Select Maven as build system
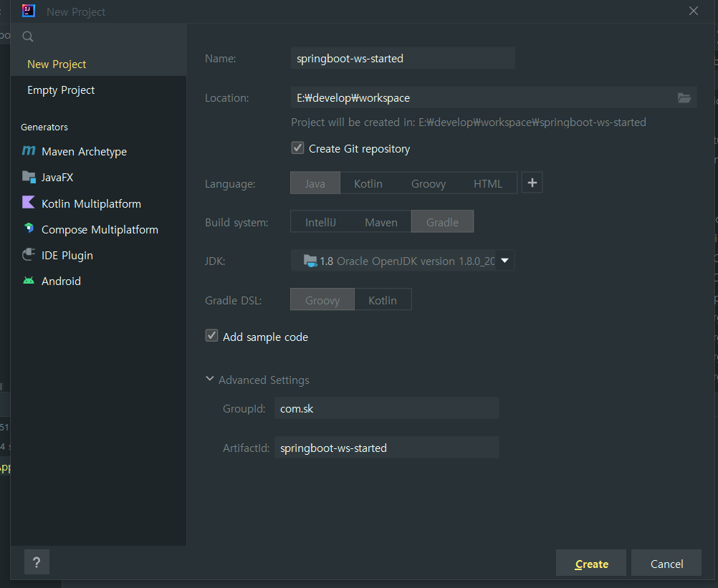Screen dimensions: 718x588 point(380,222)
